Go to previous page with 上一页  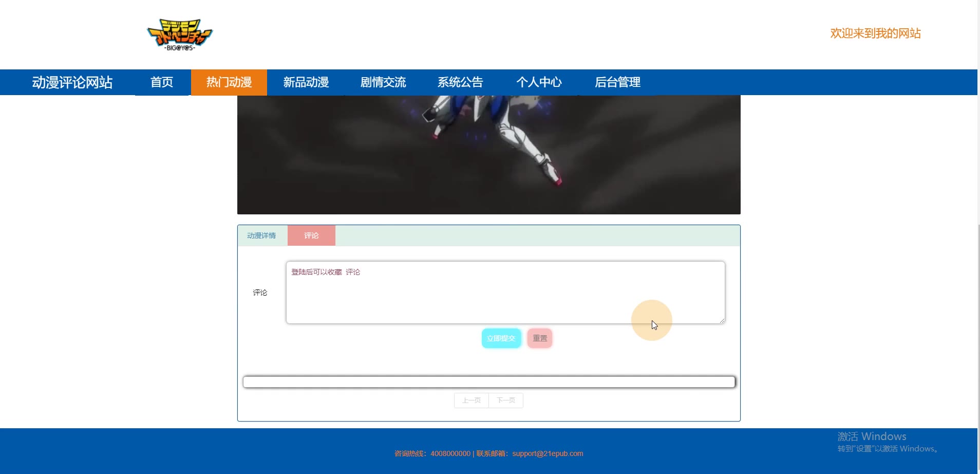point(472,400)
